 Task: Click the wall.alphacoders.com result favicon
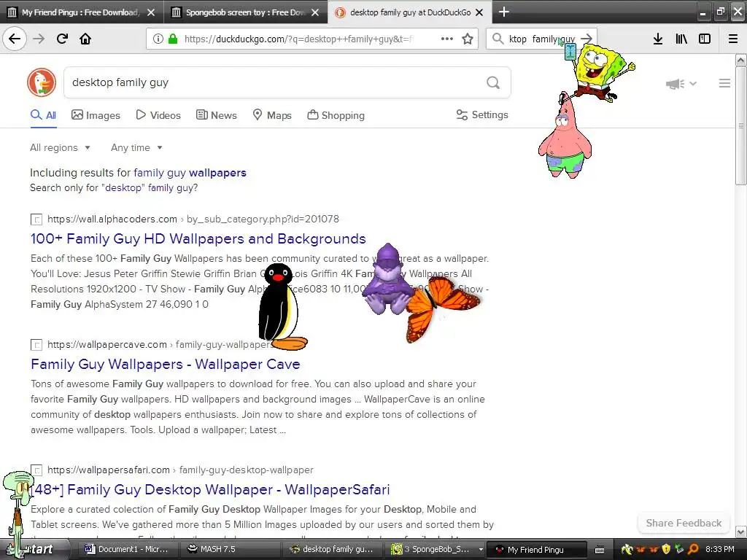pyautogui.click(x=36, y=219)
